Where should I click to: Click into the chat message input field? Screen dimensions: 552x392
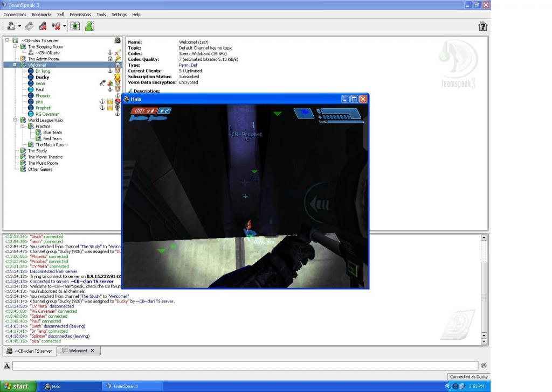click(245, 366)
